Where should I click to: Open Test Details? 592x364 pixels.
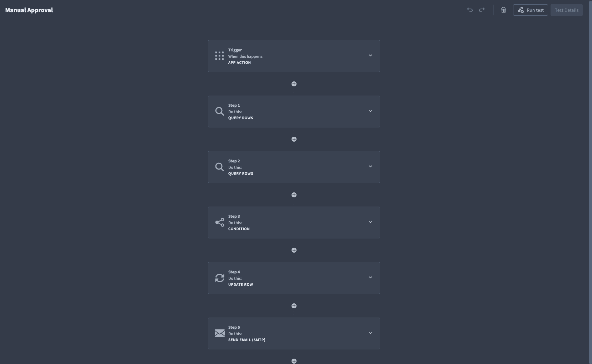tap(567, 10)
